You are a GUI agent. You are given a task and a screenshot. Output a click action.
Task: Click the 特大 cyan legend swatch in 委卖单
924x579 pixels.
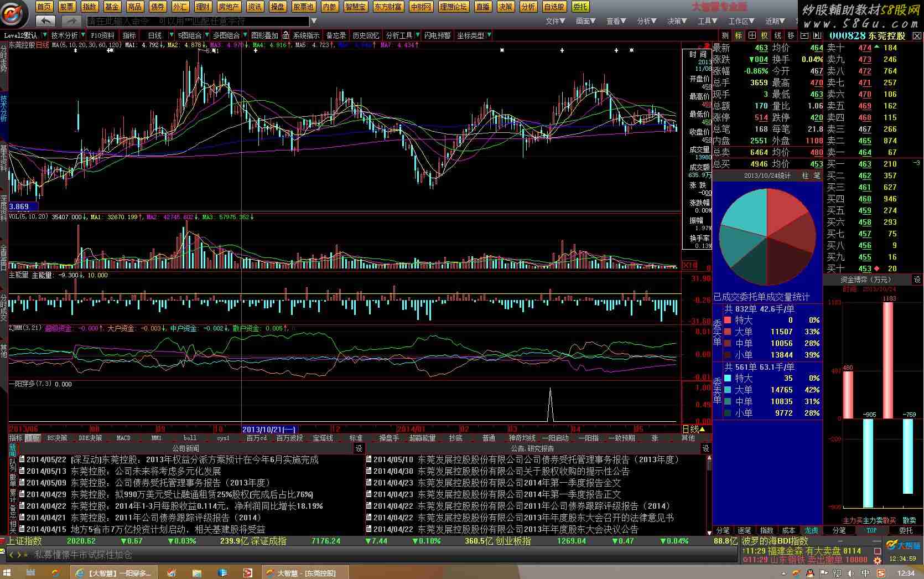click(x=728, y=378)
